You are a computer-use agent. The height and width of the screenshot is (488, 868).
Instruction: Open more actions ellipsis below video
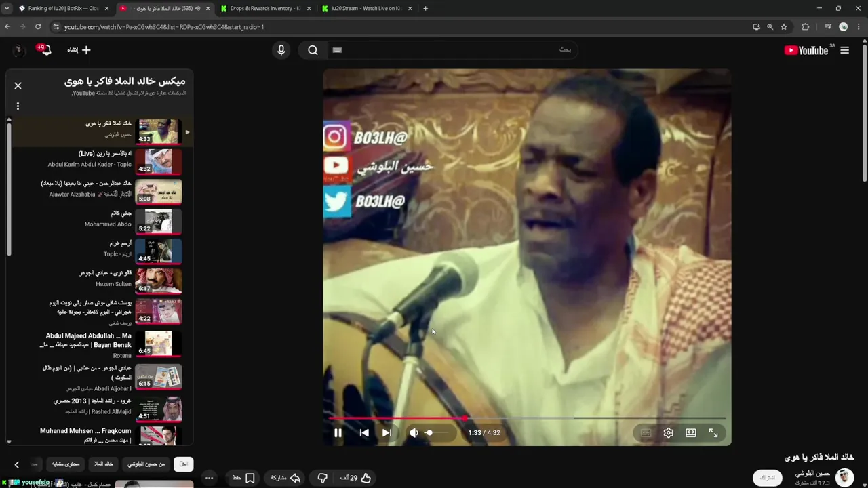[x=209, y=478]
